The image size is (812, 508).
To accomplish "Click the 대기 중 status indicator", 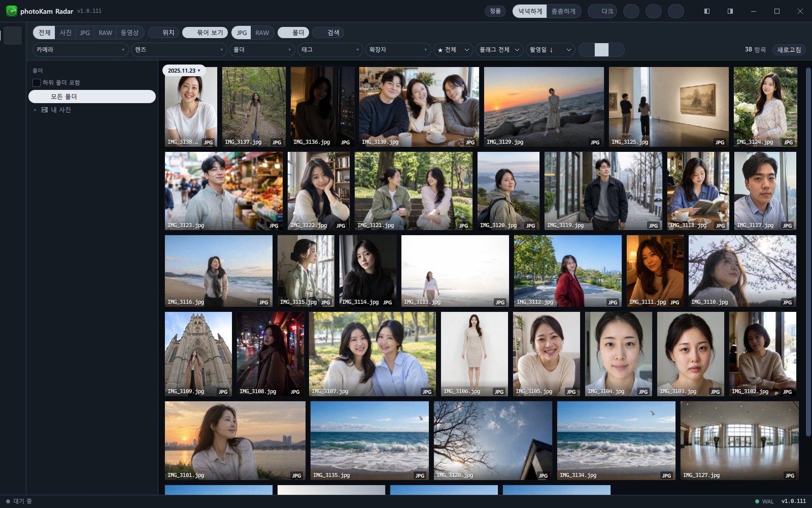I will coord(19,501).
